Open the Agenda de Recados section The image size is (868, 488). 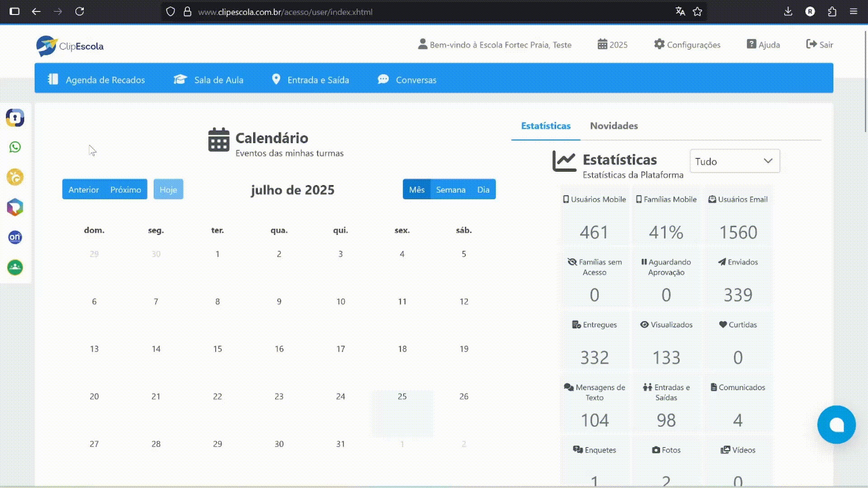[x=105, y=80]
